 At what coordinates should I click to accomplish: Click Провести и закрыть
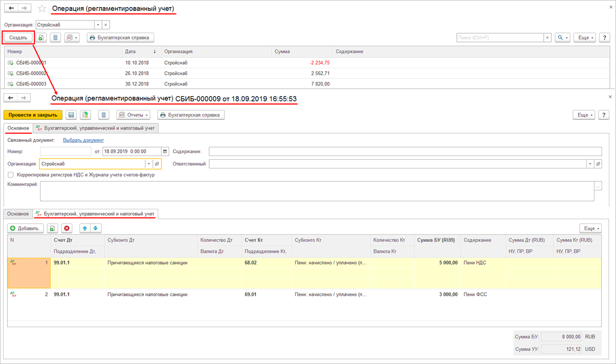pyautogui.click(x=33, y=115)
